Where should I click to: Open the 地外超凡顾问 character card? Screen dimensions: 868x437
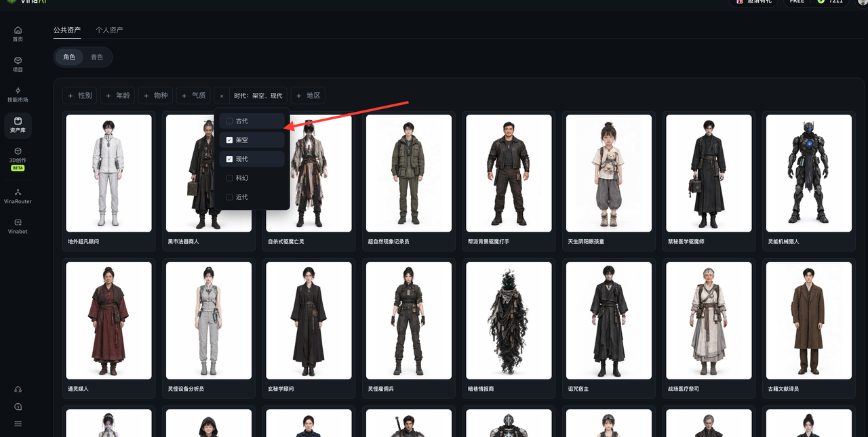pyautogui.click(x=108, y=181)
